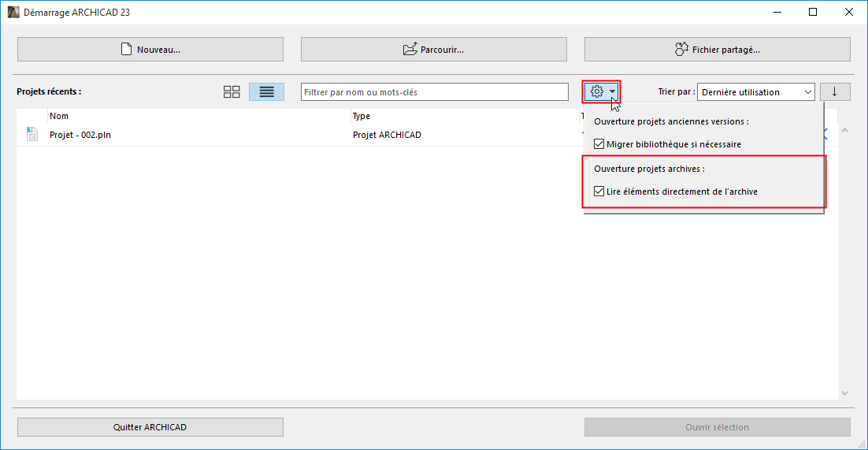Image resolution: width=868 pixels, height=450 pixels.
Task: Minimize the Démarrage ARCHICAD 23 window
Action: 777,12
